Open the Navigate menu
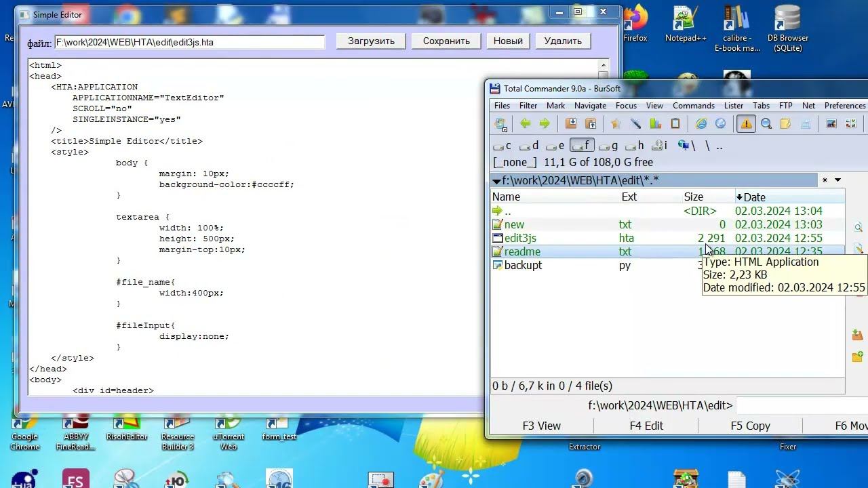 (x=590, y=106)
